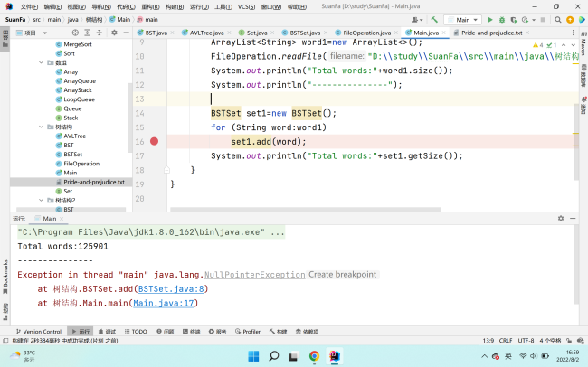The image size is (588, 367).
Task: Select Pride-and-prejudice.txt in project tree
Action: click(93, 182)
